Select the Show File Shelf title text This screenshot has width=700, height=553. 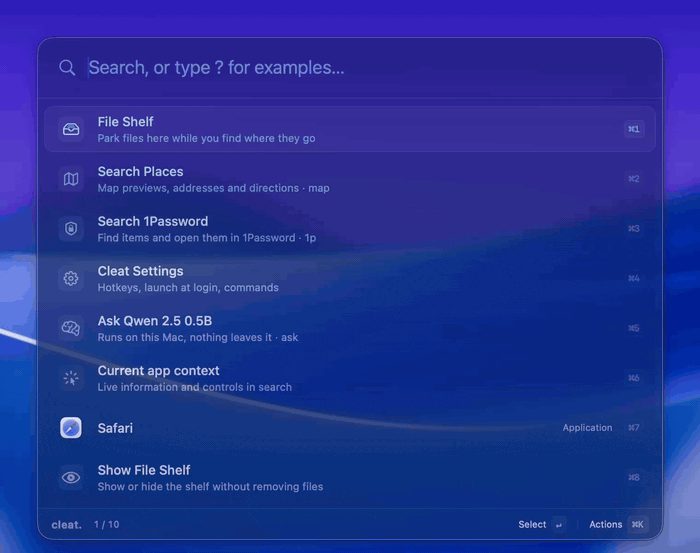click(144, 470)
